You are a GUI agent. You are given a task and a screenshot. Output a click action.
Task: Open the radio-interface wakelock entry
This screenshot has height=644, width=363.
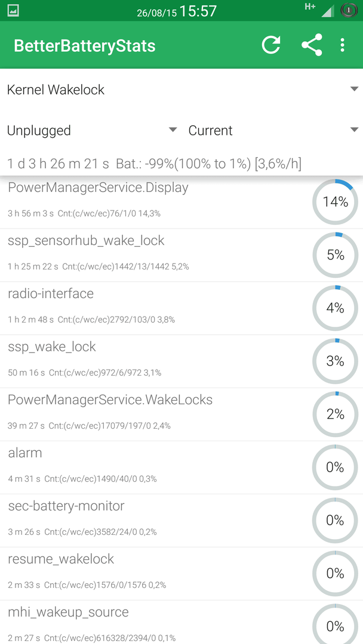tap(181, 308)
